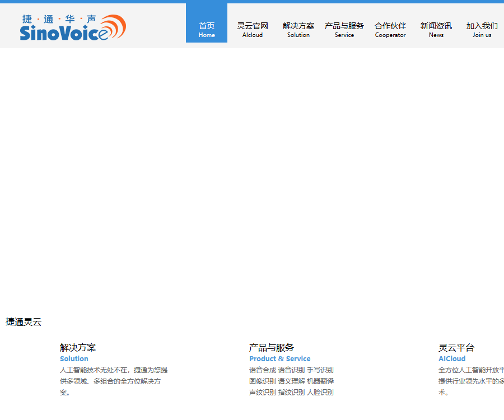Click text 语音合成 语音识别 手写识别
The height and width of the screenshot is (420, 504).
(x=291, y=370)
